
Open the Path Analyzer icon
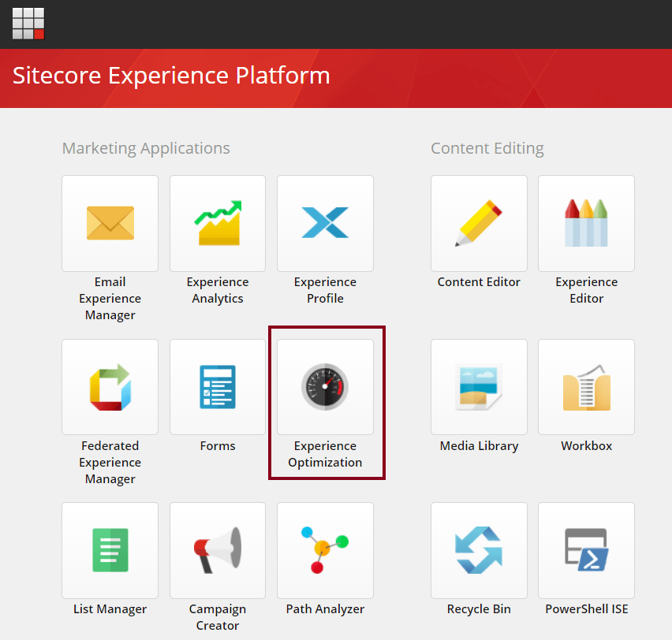tap(325, 550)
